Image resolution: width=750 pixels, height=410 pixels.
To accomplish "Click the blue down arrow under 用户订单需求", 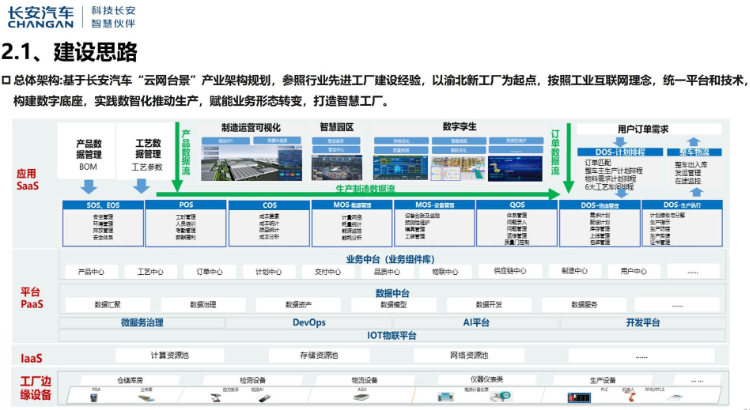I will [x=619, y=142].
